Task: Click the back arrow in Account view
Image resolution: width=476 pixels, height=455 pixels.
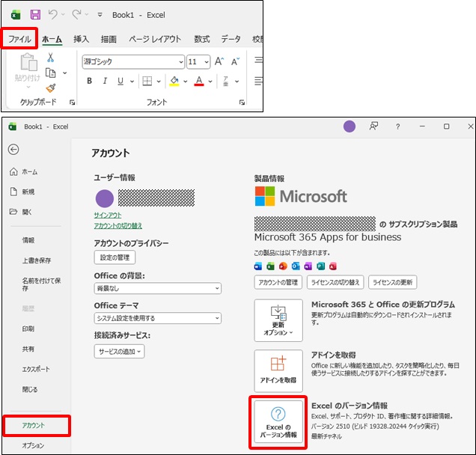Action: [x=13, y=150]
